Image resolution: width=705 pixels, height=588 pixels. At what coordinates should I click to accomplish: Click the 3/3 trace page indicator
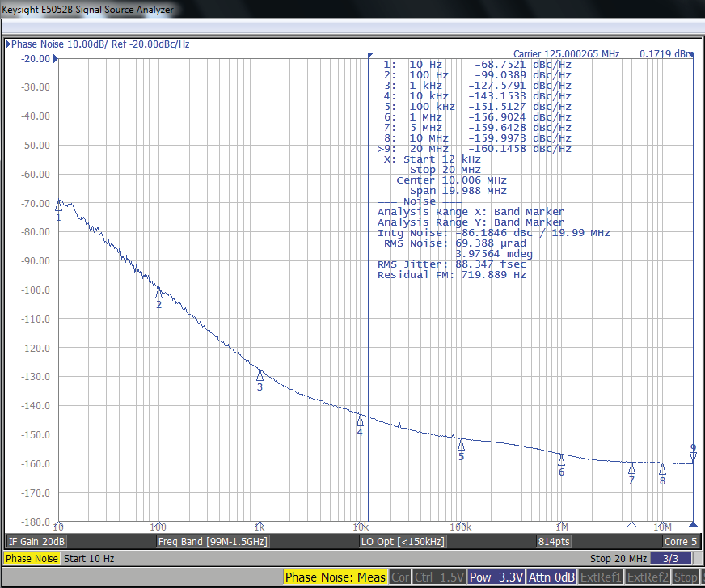(670, 558)
